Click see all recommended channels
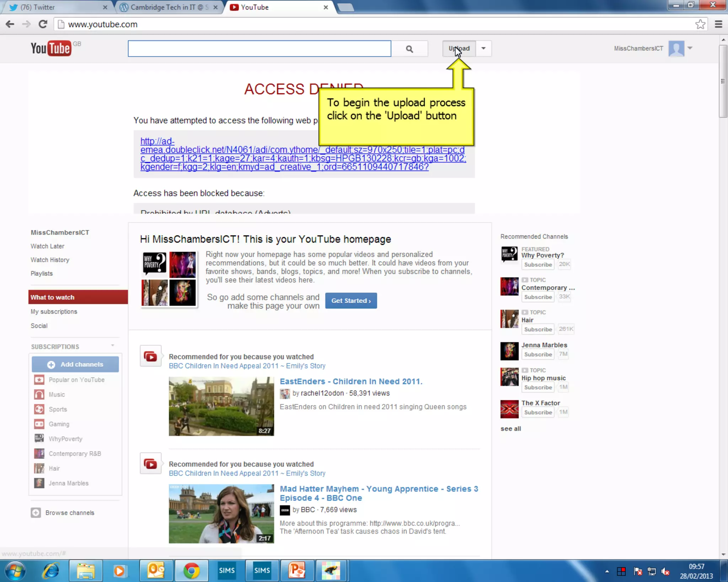 tap(510, 429)
